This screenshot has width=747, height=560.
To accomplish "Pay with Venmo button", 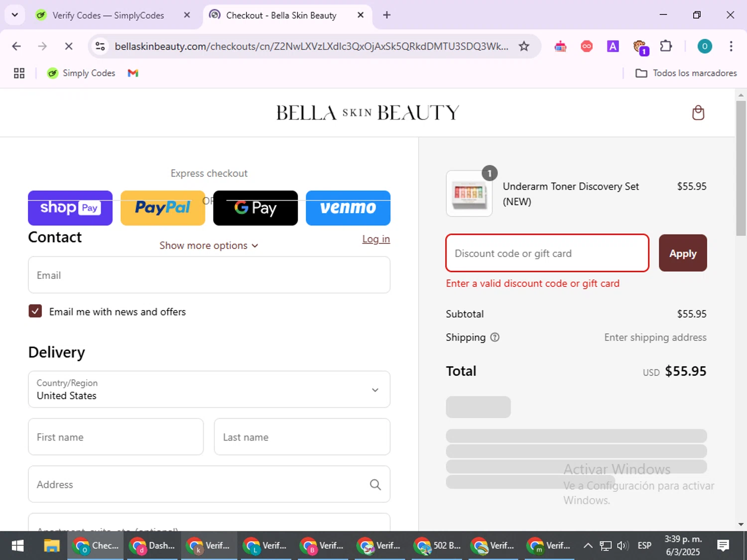I will (348, 208).
